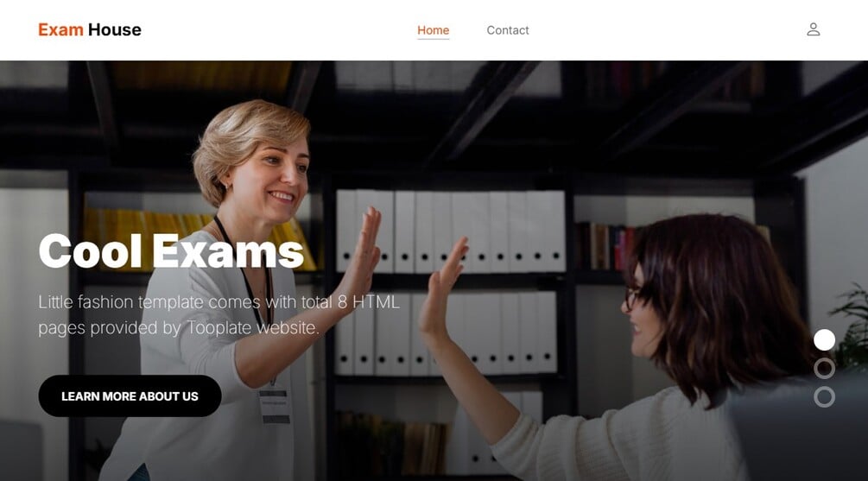Switch to the second slide indicator circle

[x=824, y=369]
